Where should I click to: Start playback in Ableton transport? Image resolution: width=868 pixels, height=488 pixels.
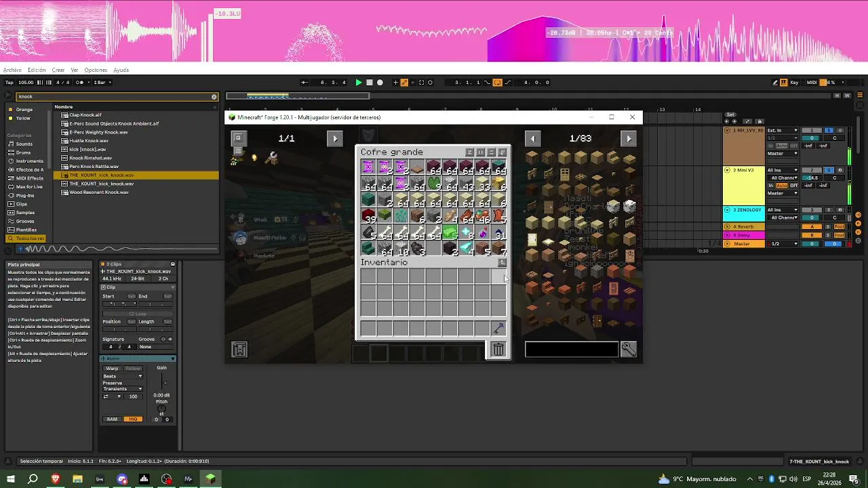pyautogui.click(x=359, y=83)
